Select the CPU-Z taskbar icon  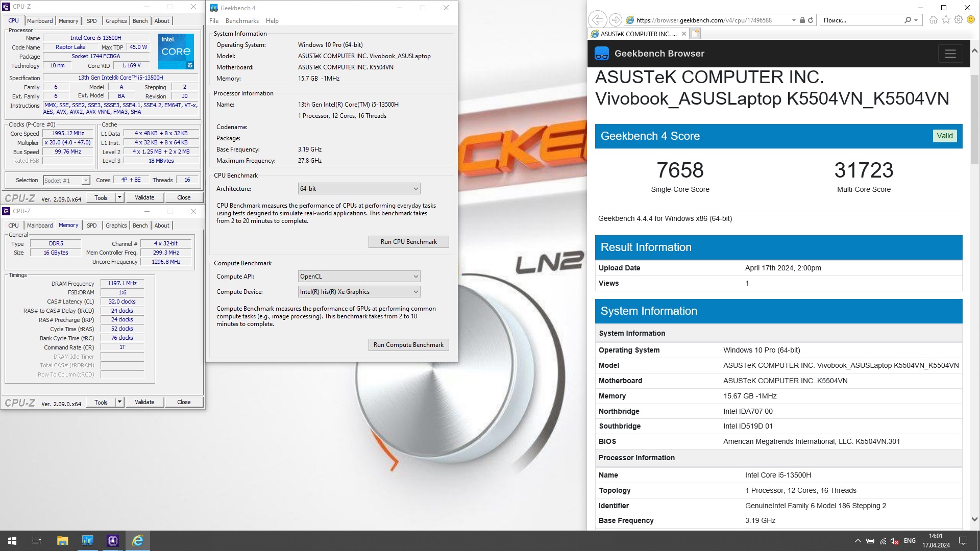112,541
